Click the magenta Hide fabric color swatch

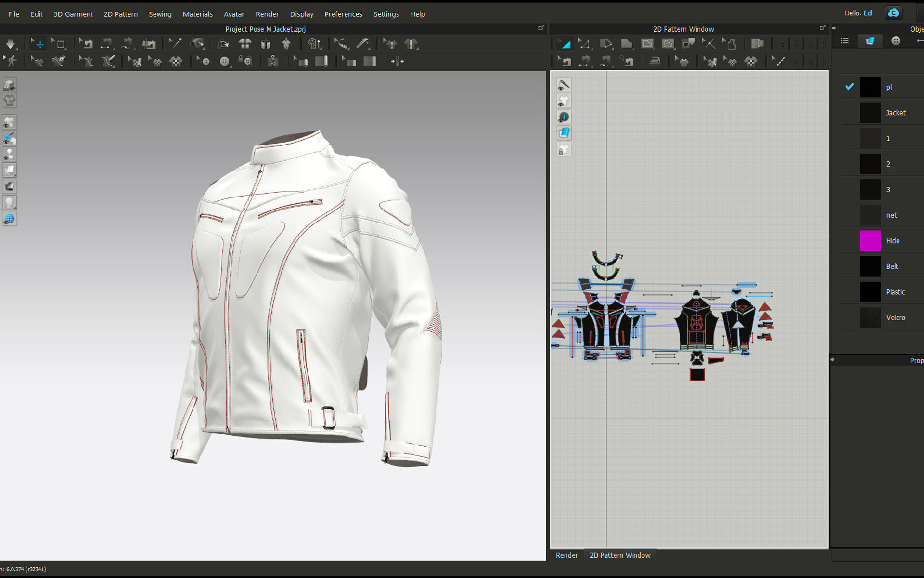(x=870, y=240)
